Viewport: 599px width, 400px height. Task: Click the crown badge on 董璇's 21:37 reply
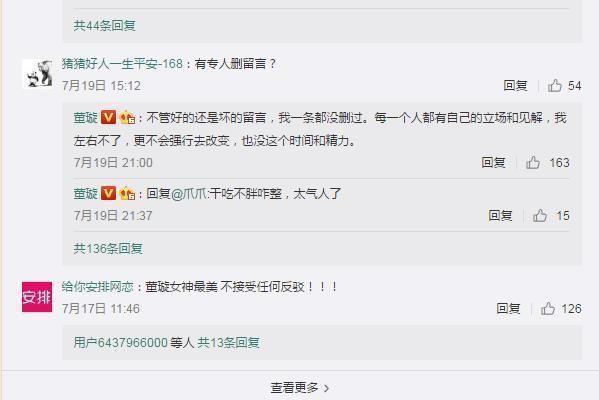(127, 193)
